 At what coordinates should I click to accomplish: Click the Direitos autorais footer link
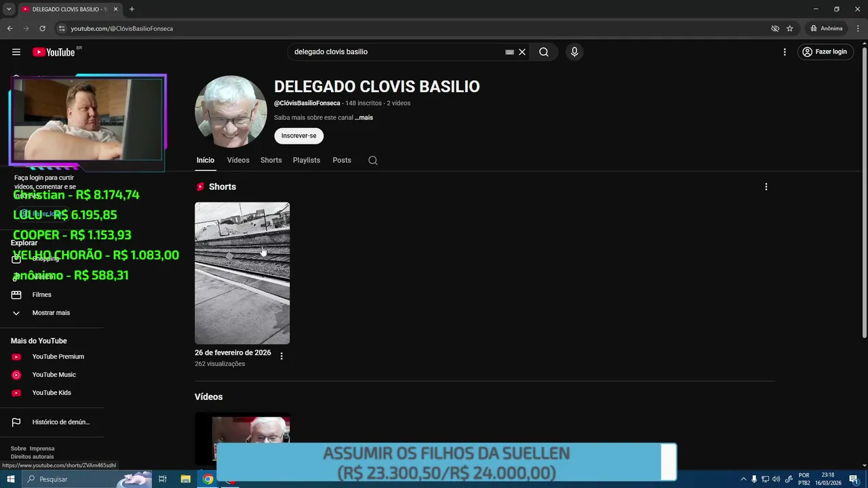(32, 457)
